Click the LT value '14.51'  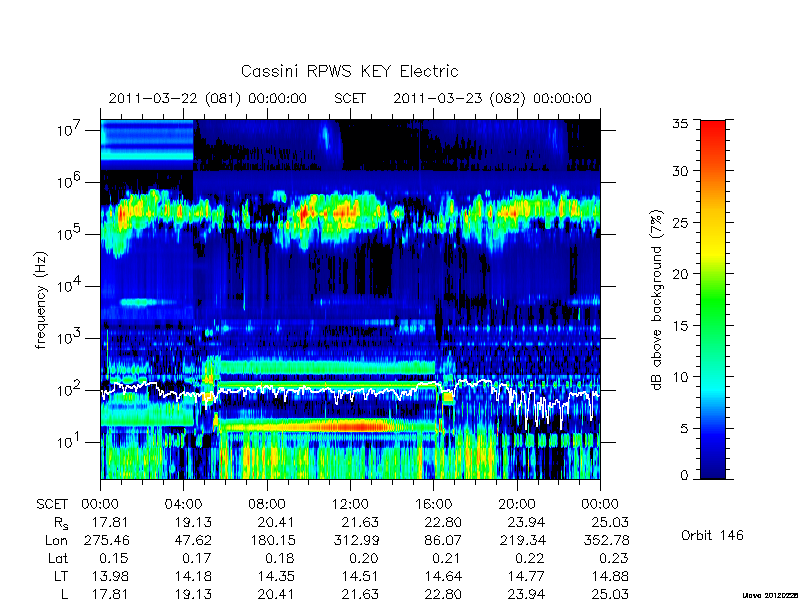(x=360, y=576)
